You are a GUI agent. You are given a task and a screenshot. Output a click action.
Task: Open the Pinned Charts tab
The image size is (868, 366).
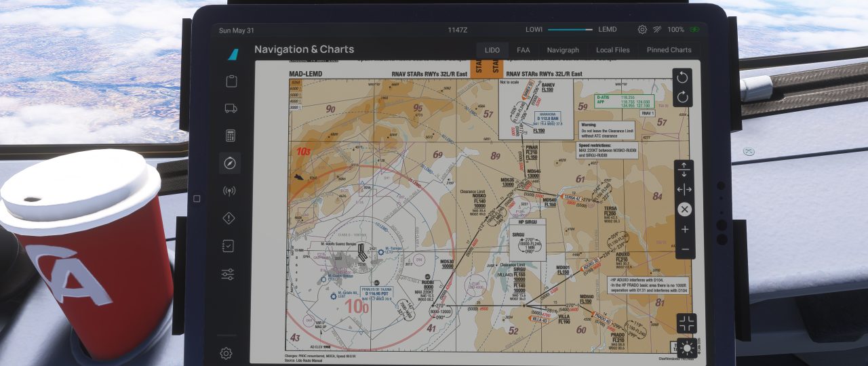point(669,49)
